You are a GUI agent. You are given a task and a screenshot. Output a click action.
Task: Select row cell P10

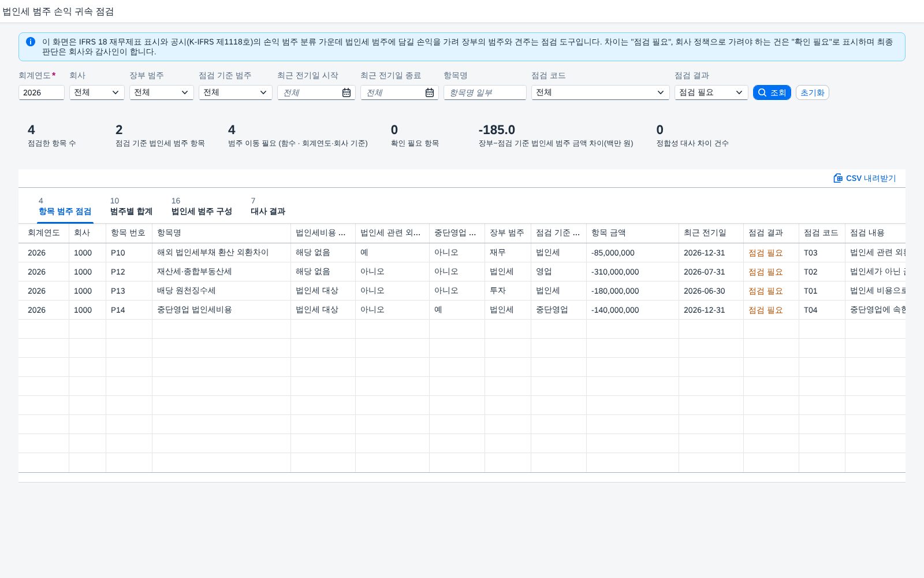[129, 253]
